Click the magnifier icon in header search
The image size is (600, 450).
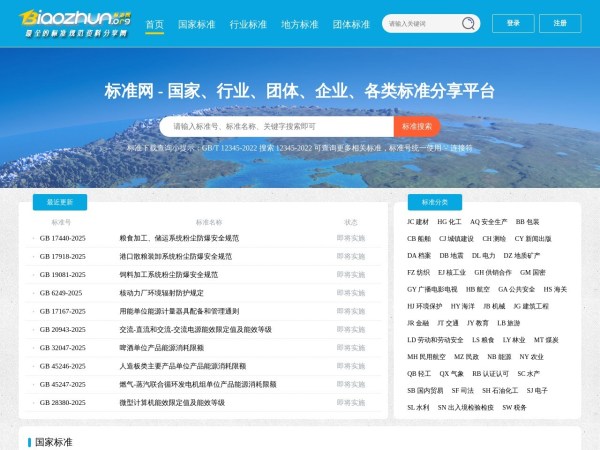pyautogui.click(x=467, y=23)
